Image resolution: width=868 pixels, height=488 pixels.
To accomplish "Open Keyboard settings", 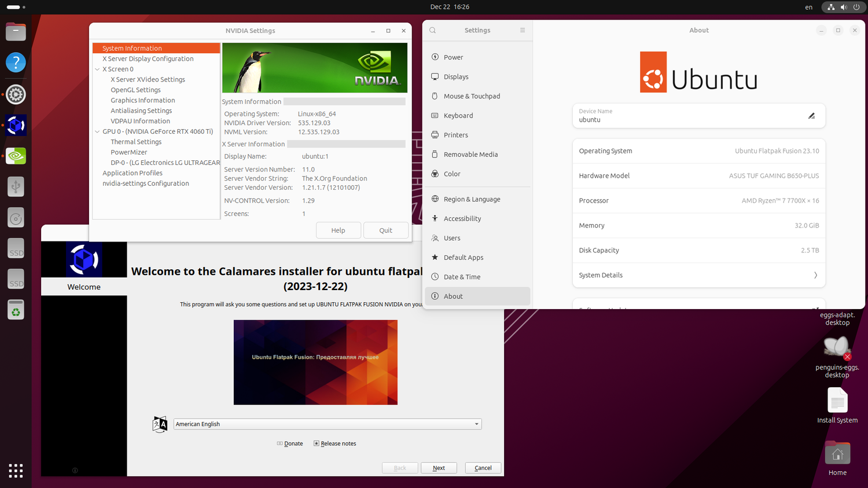I will 477,115.
